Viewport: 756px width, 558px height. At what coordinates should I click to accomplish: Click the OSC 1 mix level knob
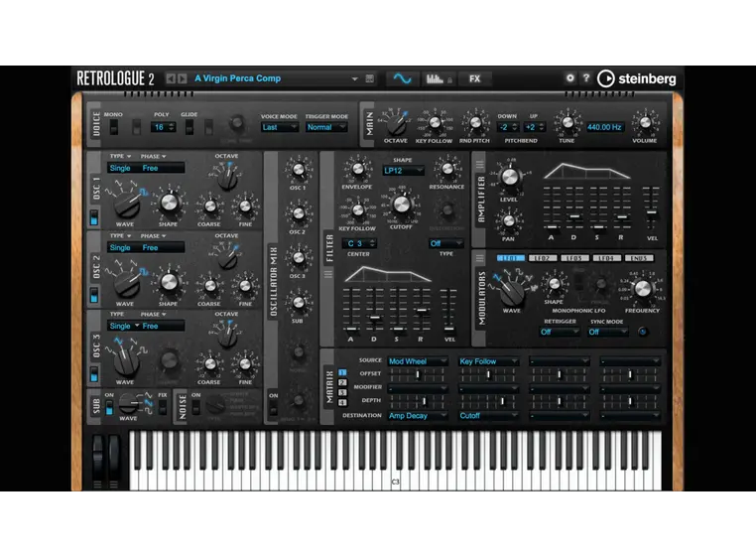point(299,170)
